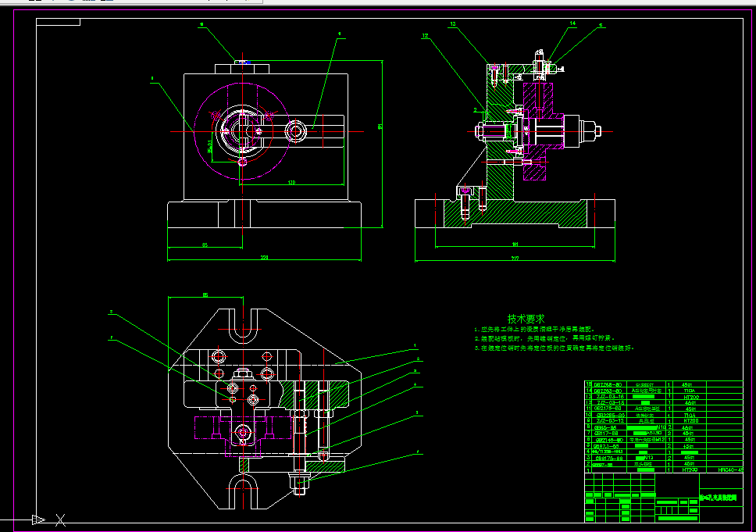Select the 120 dimension in the front view
The height and width of the screenshot is (532, 756).
[x=291, y=182]
